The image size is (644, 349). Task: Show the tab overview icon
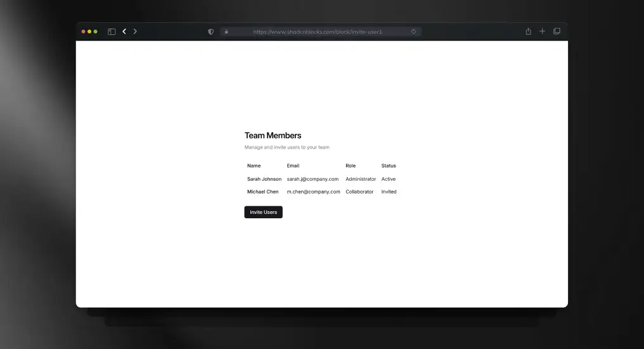tap(557, 31)
